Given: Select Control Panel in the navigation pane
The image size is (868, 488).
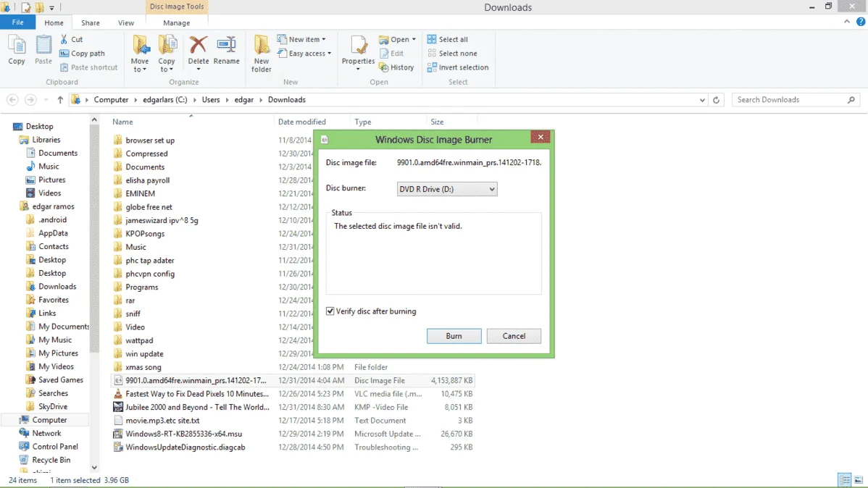Looking at the screenshot, I should coord(55,447).
